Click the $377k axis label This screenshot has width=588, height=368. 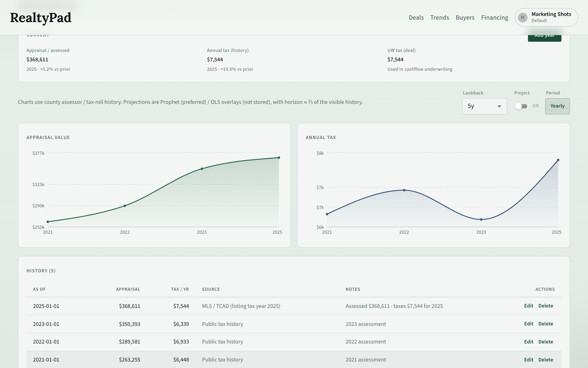click(38, 153)
